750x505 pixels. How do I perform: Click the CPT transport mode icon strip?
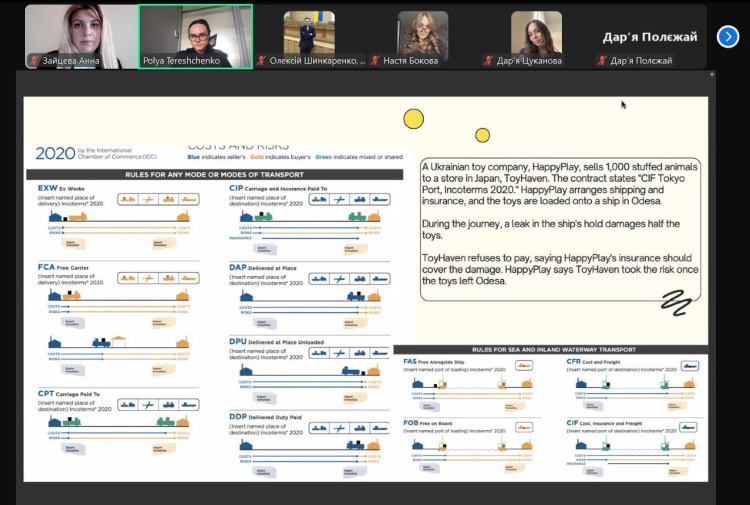[158, 405]
